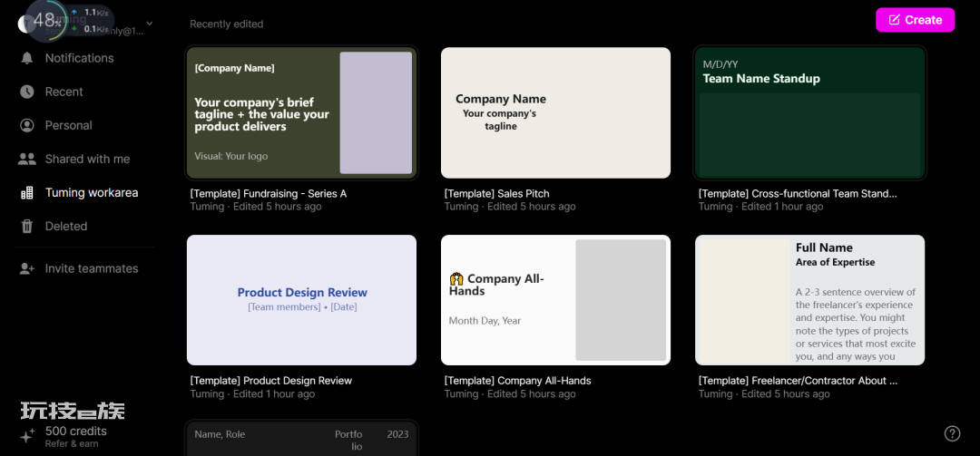Open the help question mark icon
Screen dimensions: 980x456
click(952, 433)
